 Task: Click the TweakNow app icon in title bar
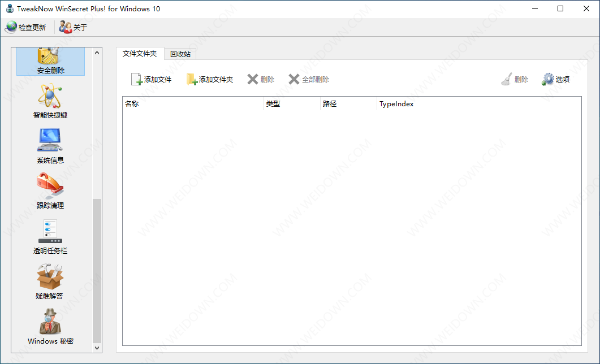coord(10,9)
